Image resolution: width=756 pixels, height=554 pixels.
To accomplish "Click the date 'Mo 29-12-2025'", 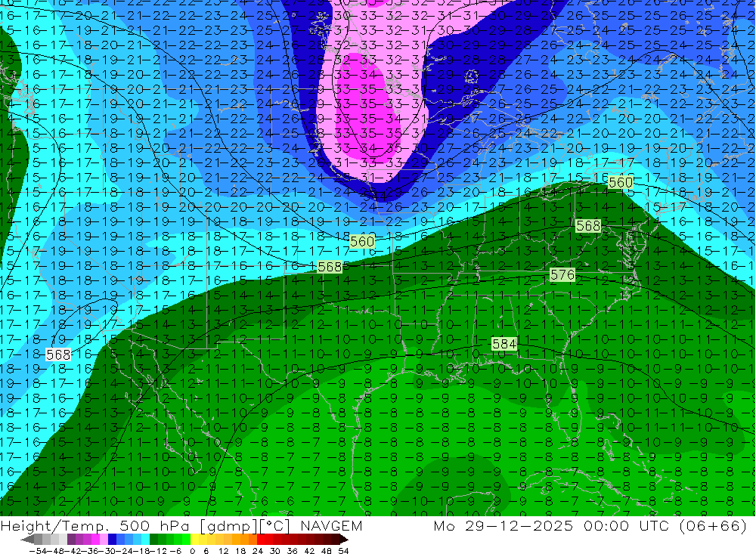I will pyautogui.click(x=503, y=525).
